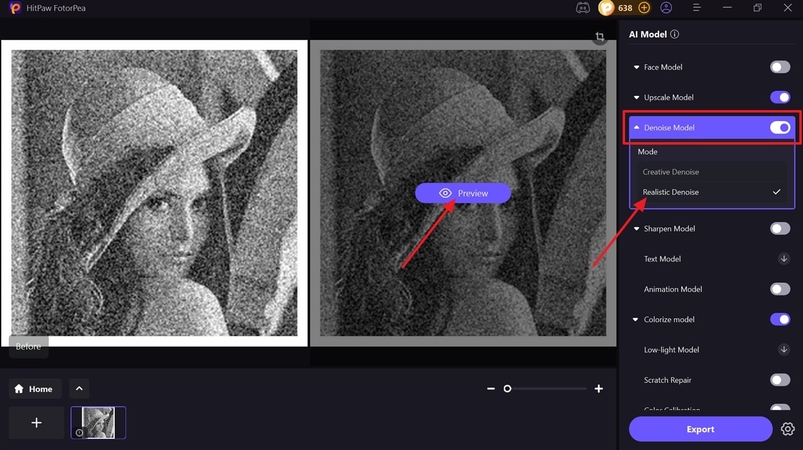The height and width of the screenshot is (450, 803).
Task: Enable the Animation Model toggle
Action: 780,289
